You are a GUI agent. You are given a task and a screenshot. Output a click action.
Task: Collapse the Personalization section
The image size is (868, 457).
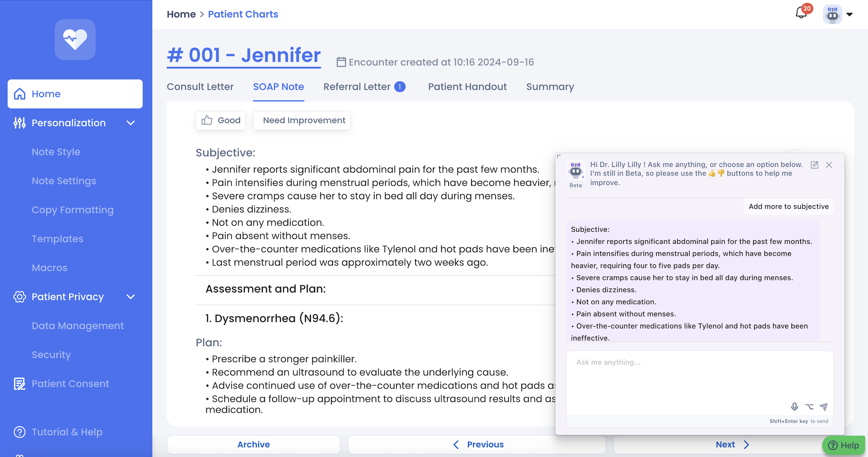[131, 123]
